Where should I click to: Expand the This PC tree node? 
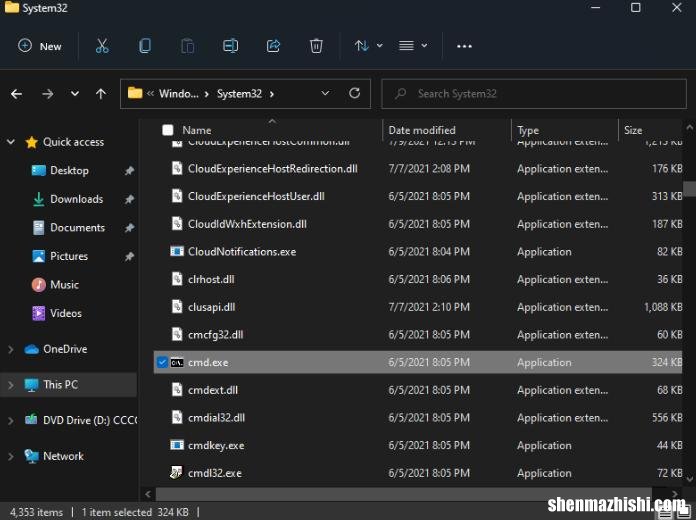coord(11,385)
